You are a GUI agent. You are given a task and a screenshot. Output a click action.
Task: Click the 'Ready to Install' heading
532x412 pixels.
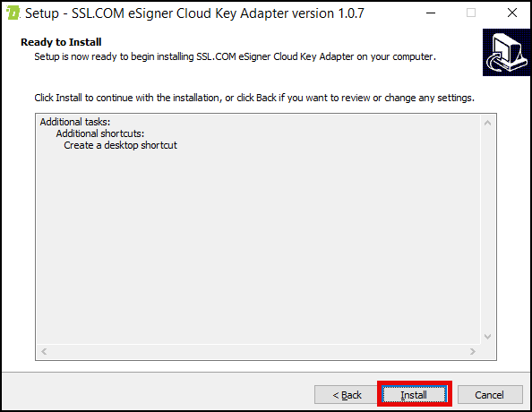61,42
